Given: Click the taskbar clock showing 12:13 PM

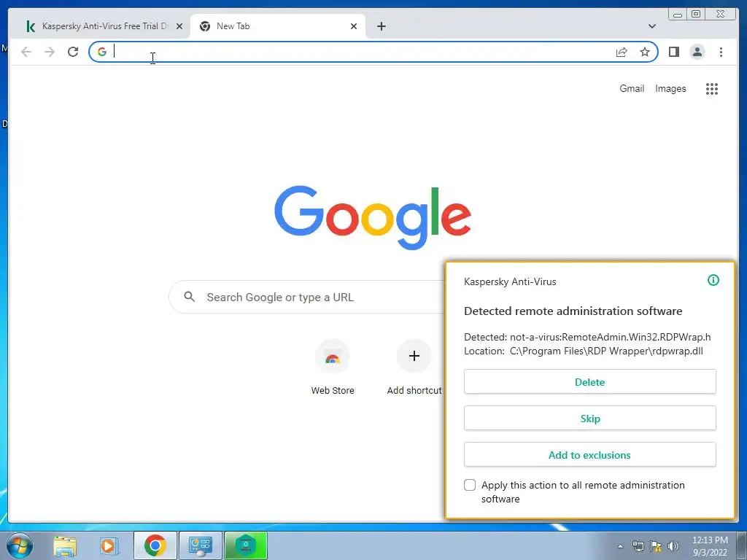Looking at the screenshot, I should [710, 546].
